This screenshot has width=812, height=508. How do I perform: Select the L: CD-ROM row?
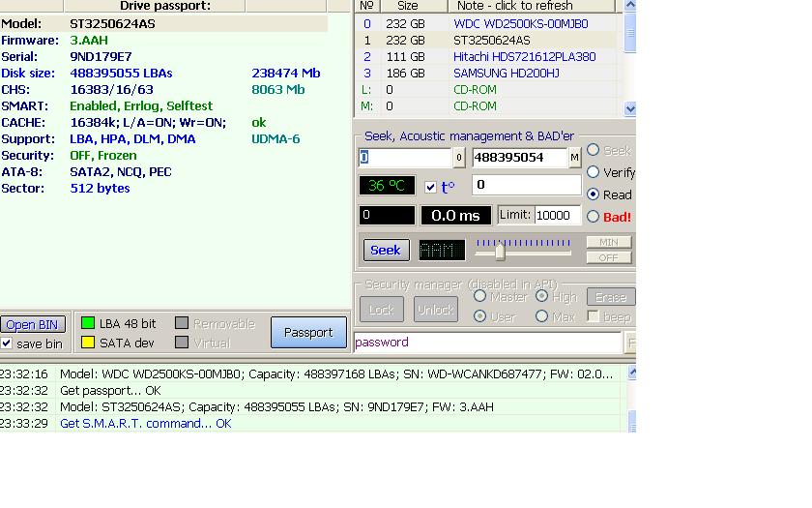(487, 90)
